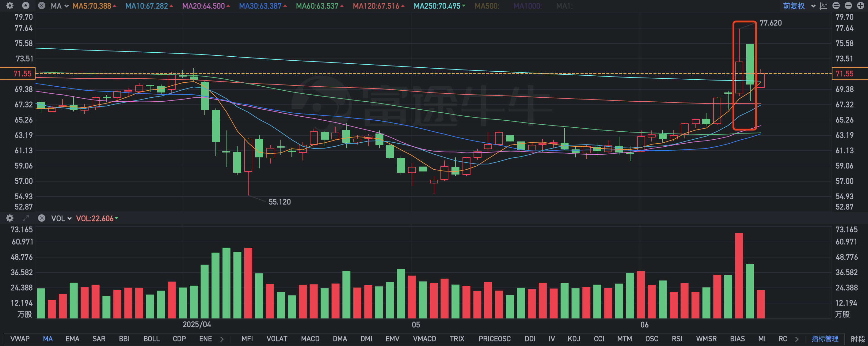The image size is (868, 346).
Task: Open 指标管理 indicator management
Action: (824, 339)
